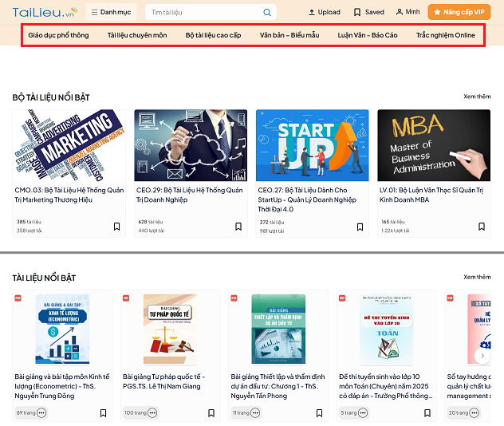
Task: Open the Minh user account menu
Action: (408, 12)
